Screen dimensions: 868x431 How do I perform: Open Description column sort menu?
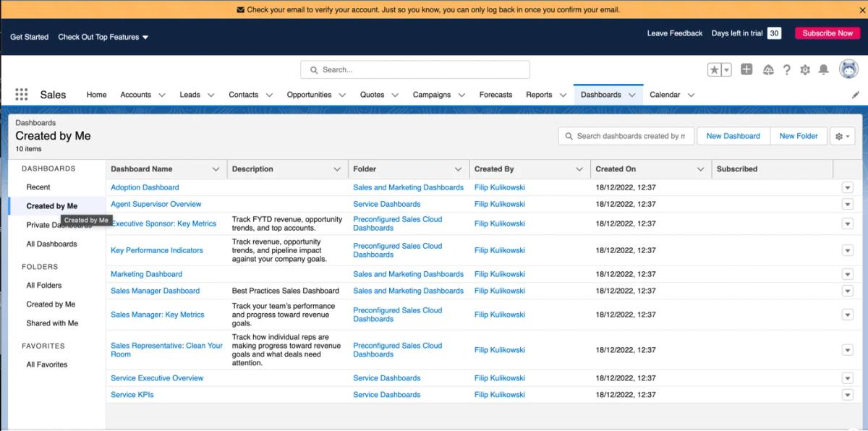click(x=337, y=169)
